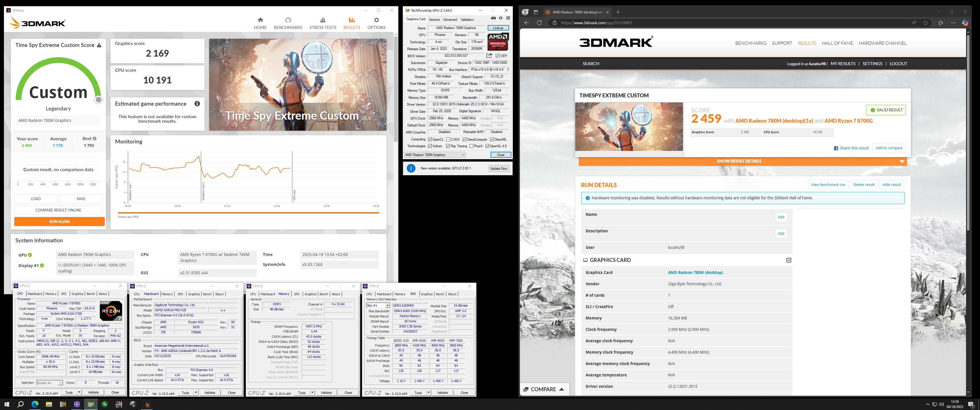Toggle DirectCompute checkbox in GPU-Z
The image size is (980, 410).
[465, 140]
